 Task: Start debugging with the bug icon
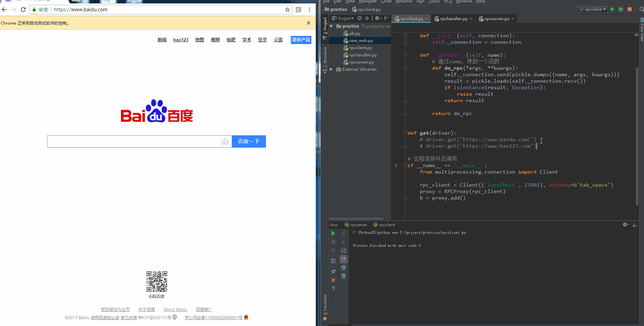621,10
